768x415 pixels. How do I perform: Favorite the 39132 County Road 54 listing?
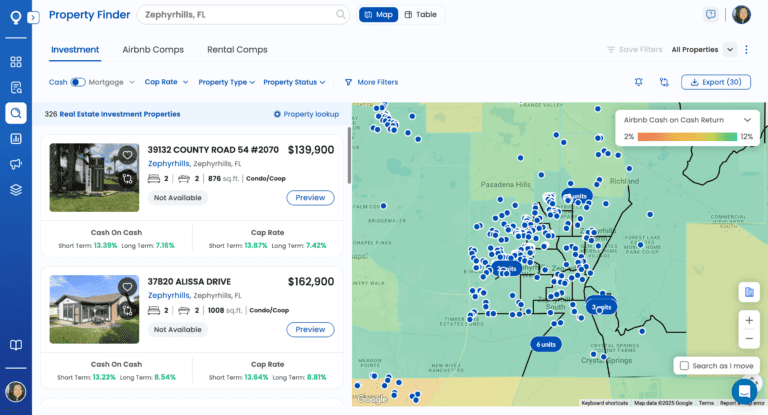coord(127,155)
